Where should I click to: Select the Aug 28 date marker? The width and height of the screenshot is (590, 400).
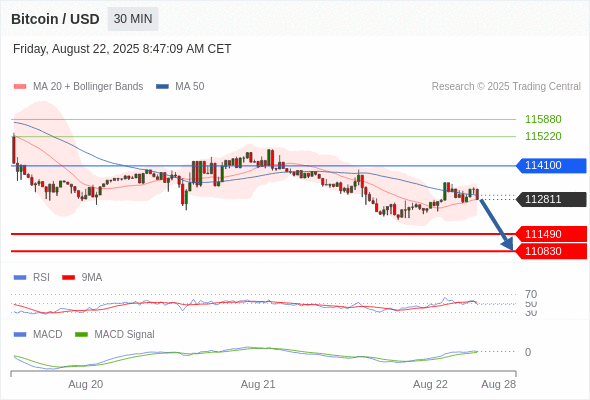[499, 385]
